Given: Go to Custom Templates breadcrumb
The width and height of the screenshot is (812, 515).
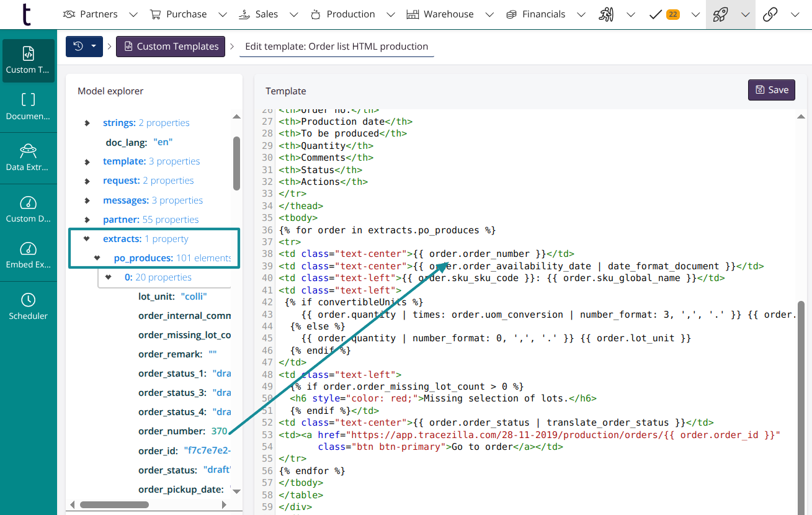Looking at the screenshot, I should [x=171, y=47].
